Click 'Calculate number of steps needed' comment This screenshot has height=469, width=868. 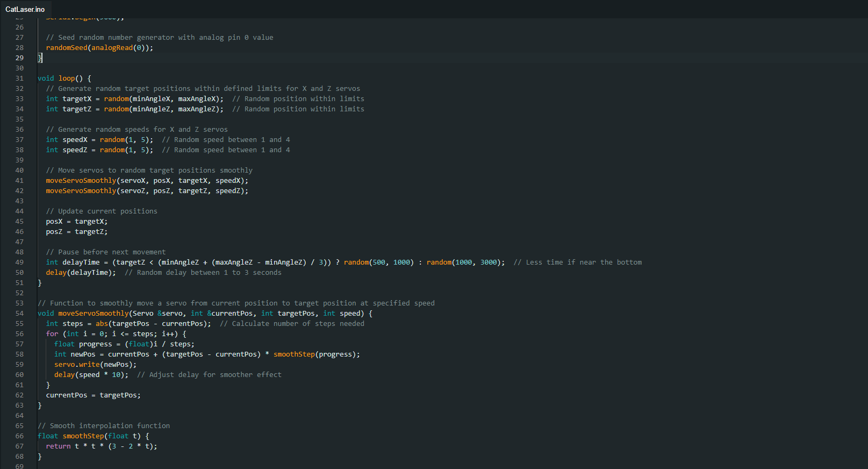point(292,324)
